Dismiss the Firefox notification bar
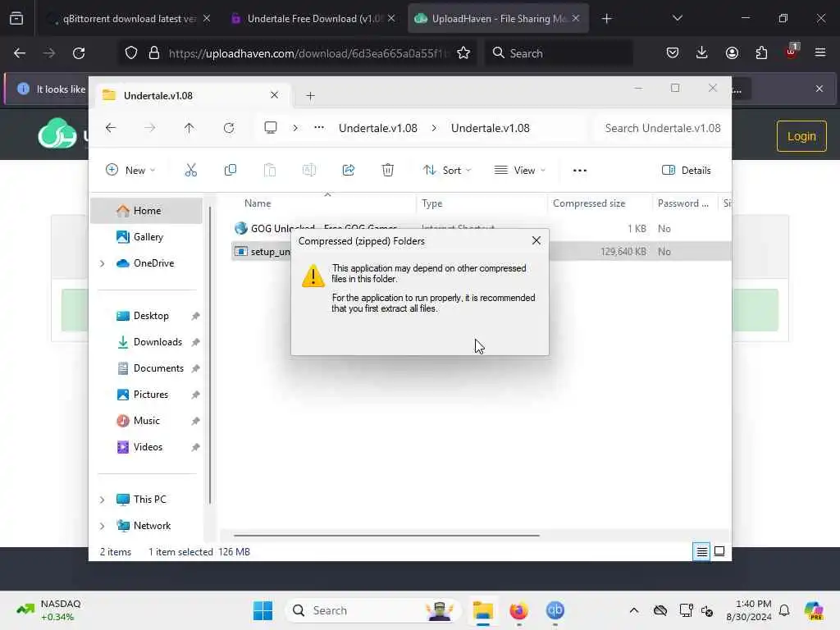Screen dimensions: 840x630 point(819,89)
